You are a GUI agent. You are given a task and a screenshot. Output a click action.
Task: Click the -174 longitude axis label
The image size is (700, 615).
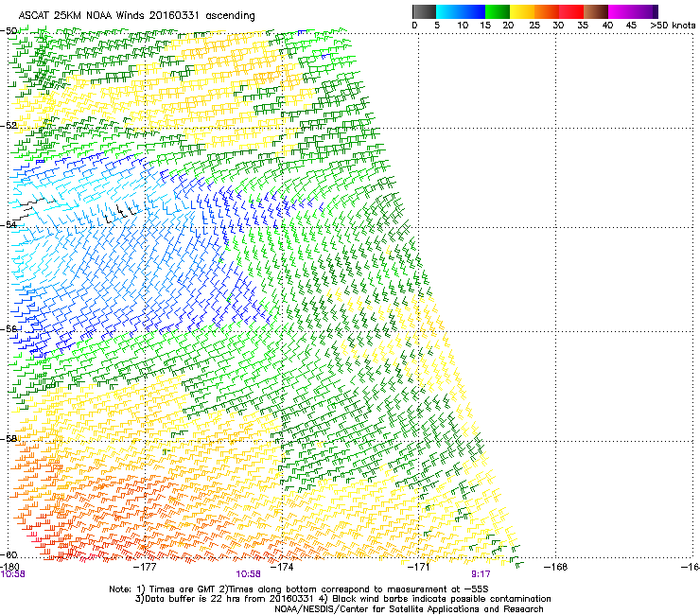[282, 567]
